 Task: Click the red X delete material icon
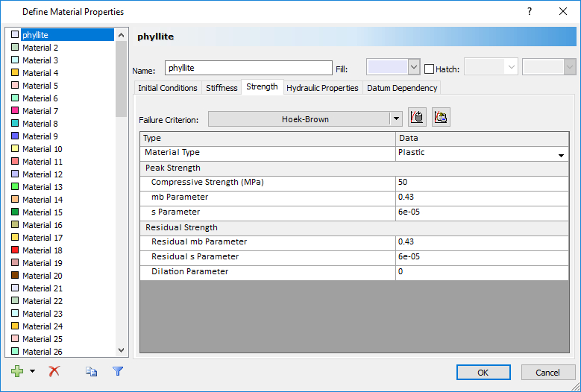point(54,371)
